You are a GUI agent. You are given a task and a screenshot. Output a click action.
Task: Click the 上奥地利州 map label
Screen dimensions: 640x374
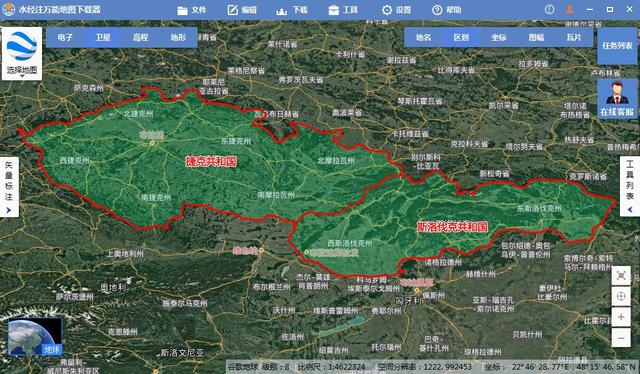pos(125,254)
